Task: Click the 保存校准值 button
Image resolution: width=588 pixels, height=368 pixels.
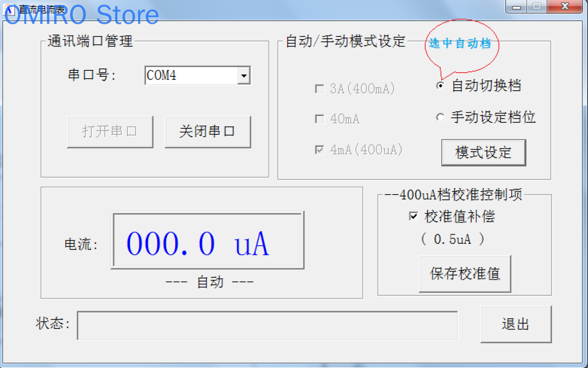Action: 465,274
